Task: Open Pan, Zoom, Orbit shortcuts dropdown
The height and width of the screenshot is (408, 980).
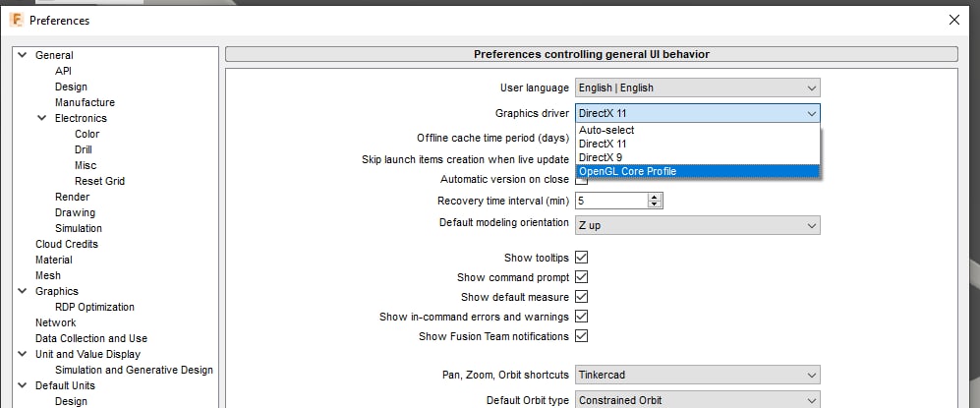Action: (x=698, y=375)
